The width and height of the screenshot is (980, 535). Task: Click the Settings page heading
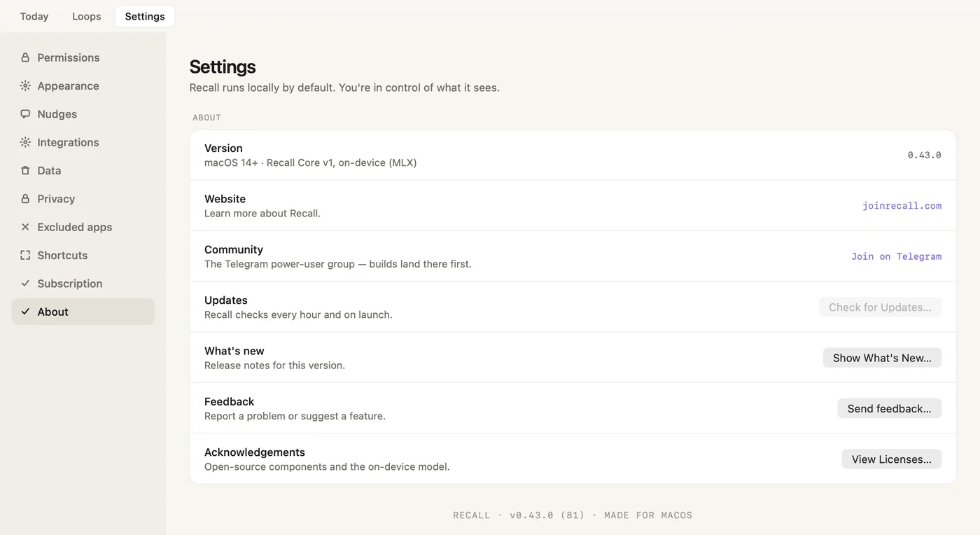[x=223, y=67]
